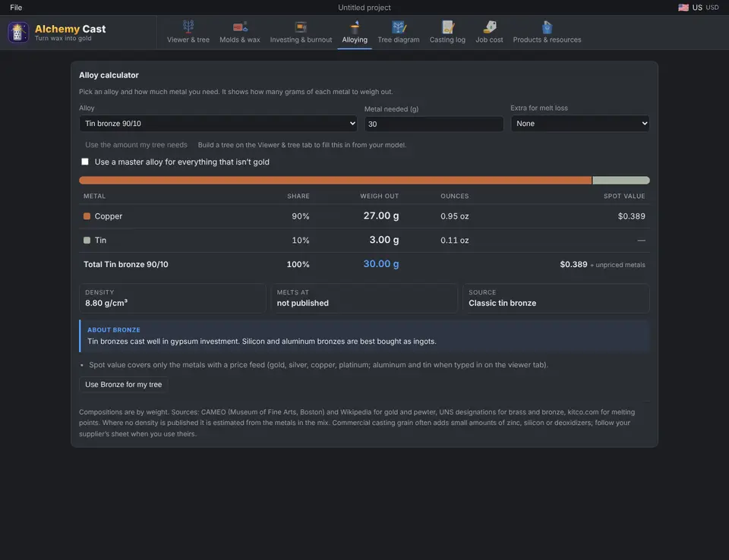Switch to Viewer & tree tab label
The height and width of the screenshot is (560, 729).
[188, 39]
